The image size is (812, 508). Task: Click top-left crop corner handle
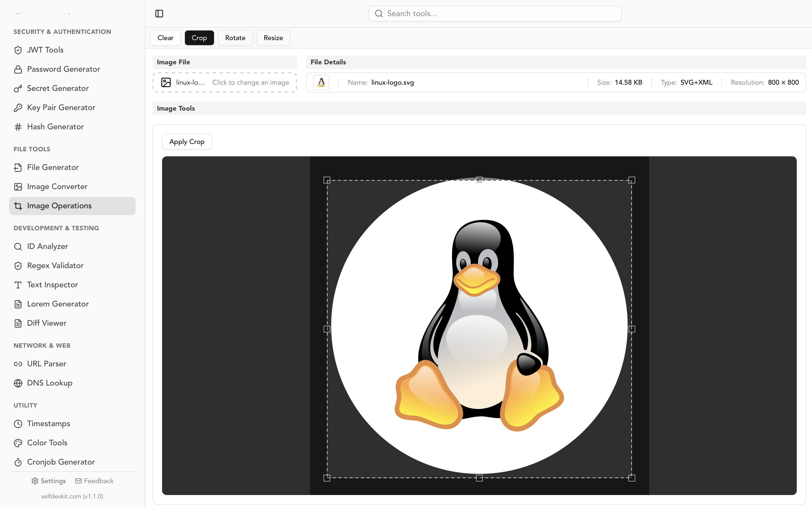pos(327,180)
